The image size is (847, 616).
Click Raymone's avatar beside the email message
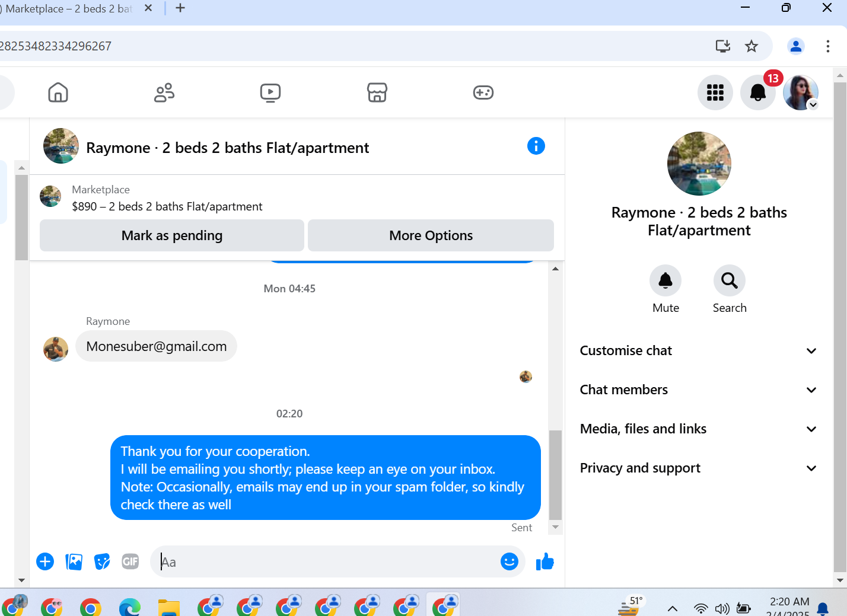point(56,349)
